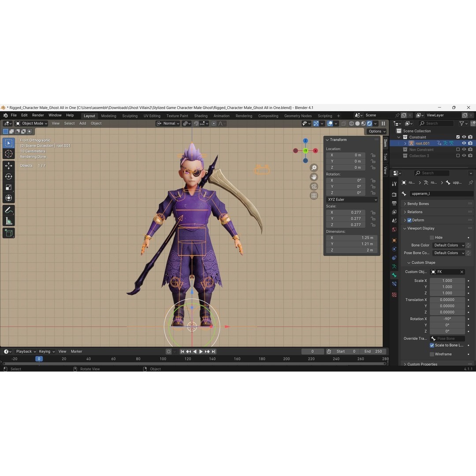Disable Scale to Bone Length checkbox
476x476 pixels.
[x=431, y=345]
